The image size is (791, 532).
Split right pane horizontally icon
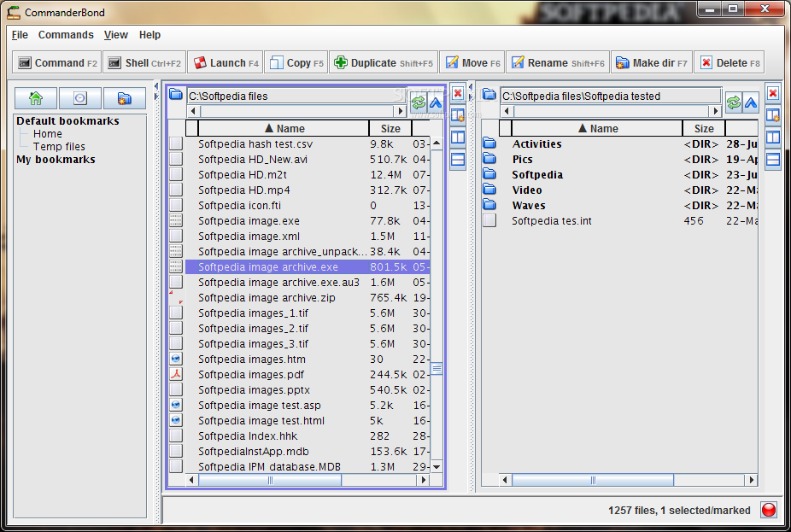(773, 160)
